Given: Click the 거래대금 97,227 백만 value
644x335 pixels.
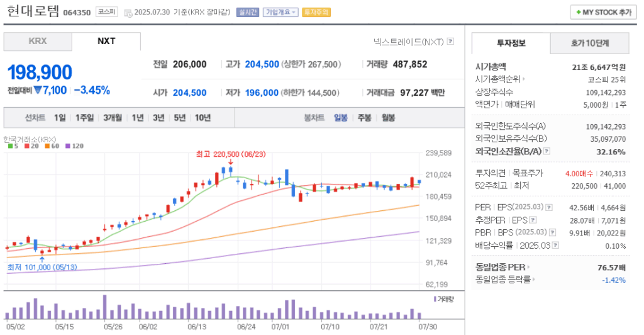Looking at the screenshot, I should 423,93.
